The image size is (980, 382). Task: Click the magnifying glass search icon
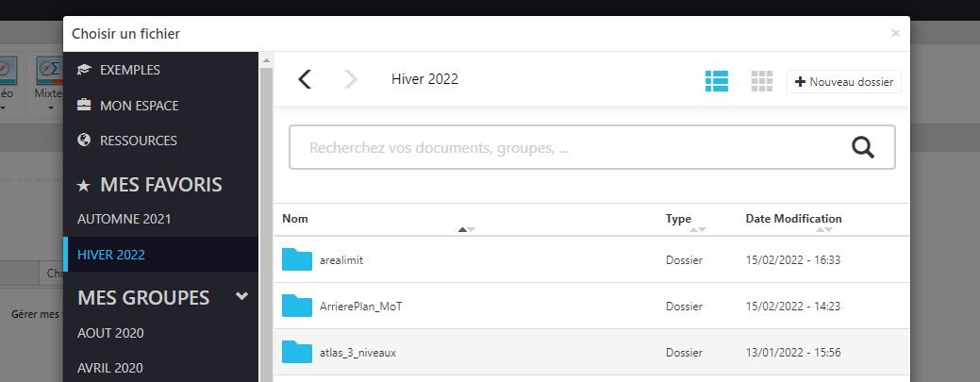click(863, 147)
